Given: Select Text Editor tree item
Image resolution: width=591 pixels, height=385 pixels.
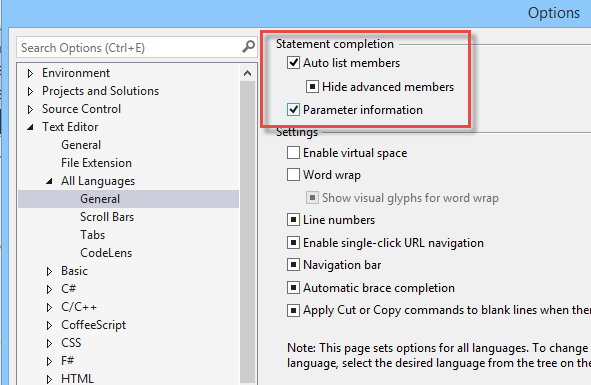Looking at the screenshot, I should pos(70,127).
